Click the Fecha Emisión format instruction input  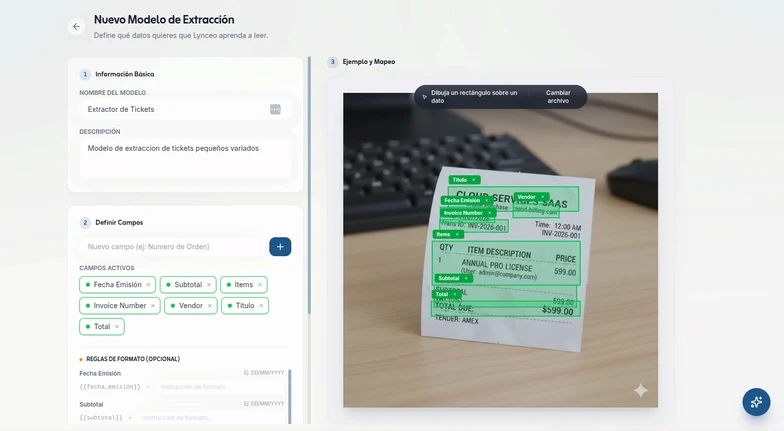220,387
